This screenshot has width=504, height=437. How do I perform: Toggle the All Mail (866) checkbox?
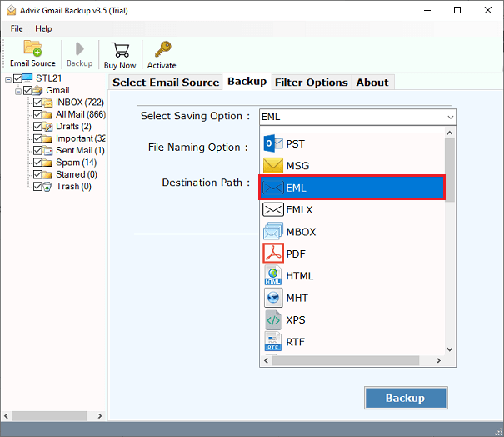point(38,114)
